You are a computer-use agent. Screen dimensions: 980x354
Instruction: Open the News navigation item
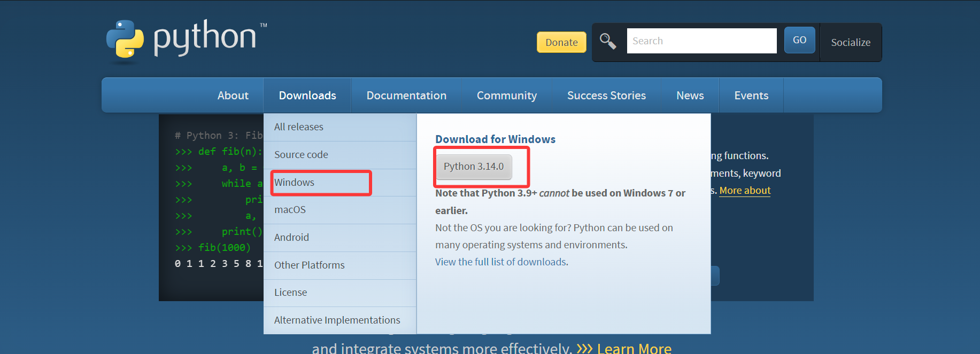click(x=690, y=96)
